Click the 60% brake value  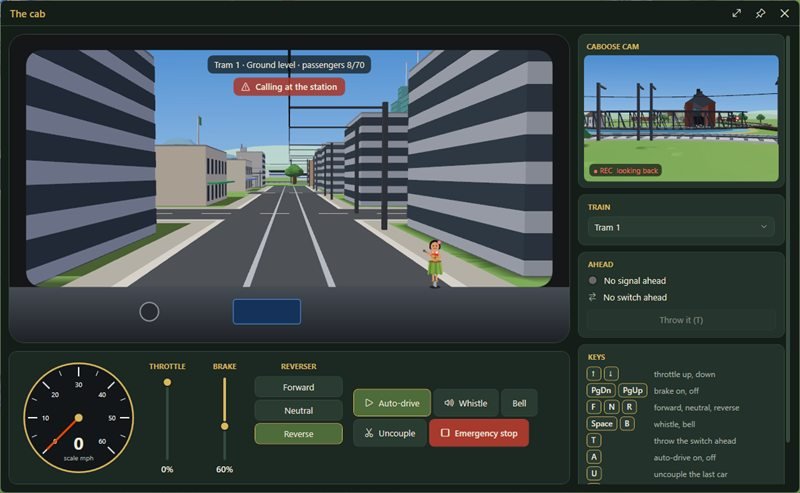(x=224, y=469)
